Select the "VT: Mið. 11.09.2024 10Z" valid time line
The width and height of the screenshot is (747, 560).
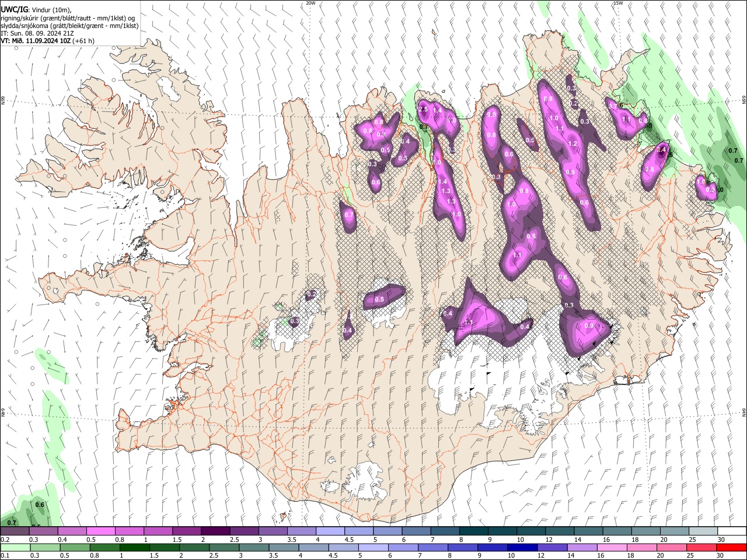coord(48,41)
